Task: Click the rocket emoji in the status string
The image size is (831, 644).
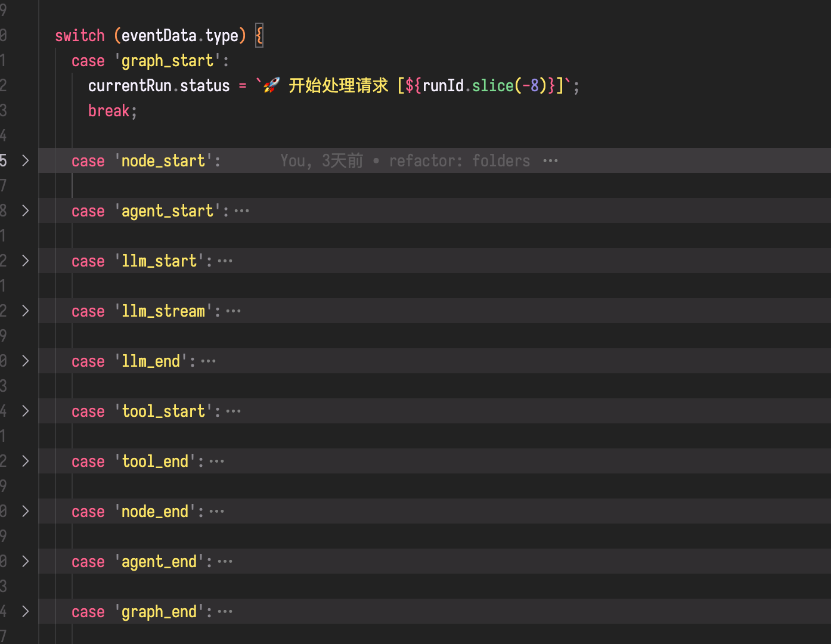Action: click(271, 86)
